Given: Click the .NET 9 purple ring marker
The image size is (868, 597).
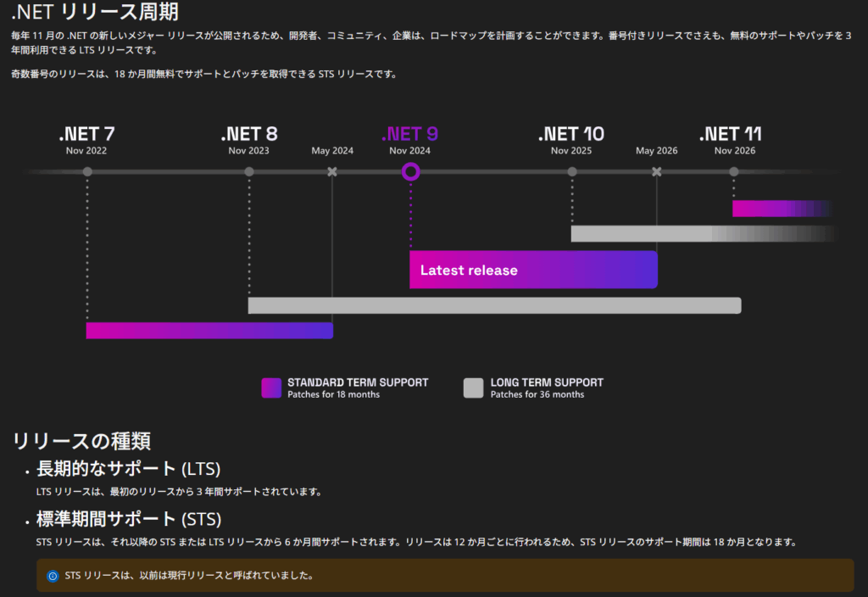Looking at the screenshot, I should (410, 171).
